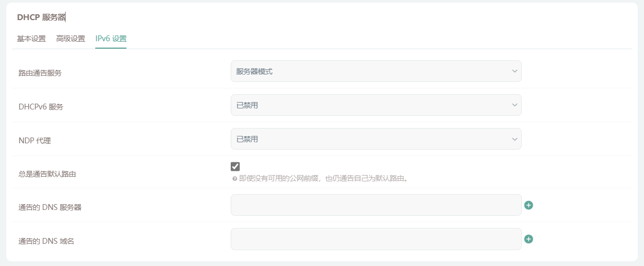644x266 pixels.
Task: Select the IPv6 设置 tab
Action: pyautogui.click(x=111, y=39)
